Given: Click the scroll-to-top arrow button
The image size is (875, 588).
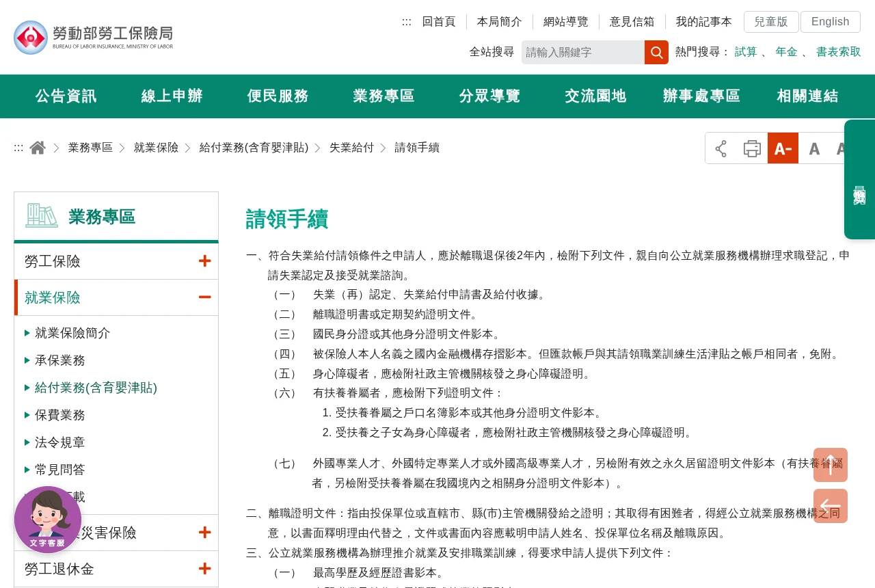Looking at the screenshot, I should point(831,465).
